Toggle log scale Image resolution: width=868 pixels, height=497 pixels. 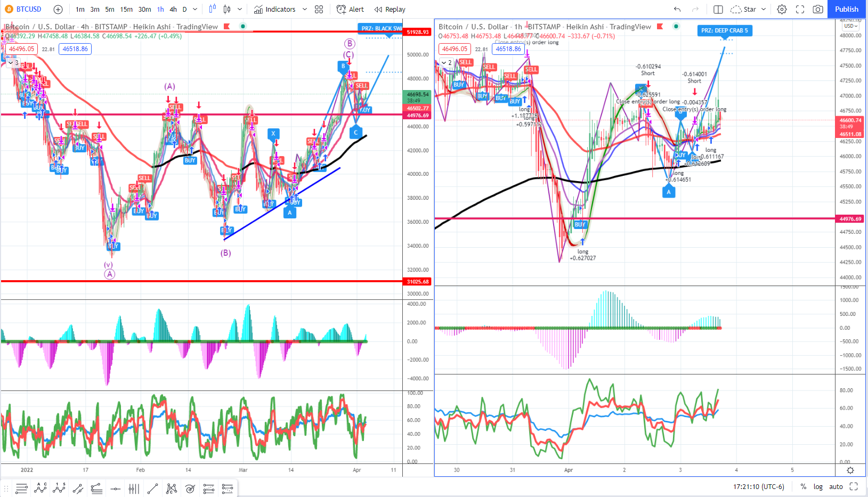click(x=818, y=486)
